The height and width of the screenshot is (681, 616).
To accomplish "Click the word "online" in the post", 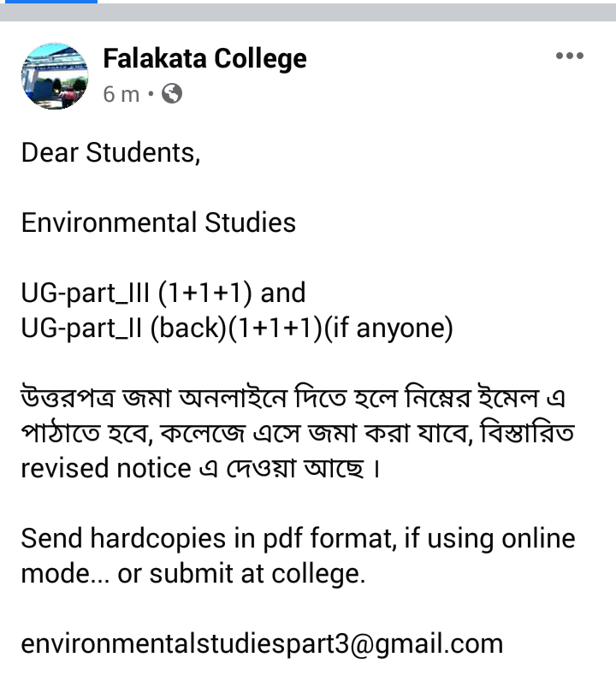I will (x=536, y=539).
